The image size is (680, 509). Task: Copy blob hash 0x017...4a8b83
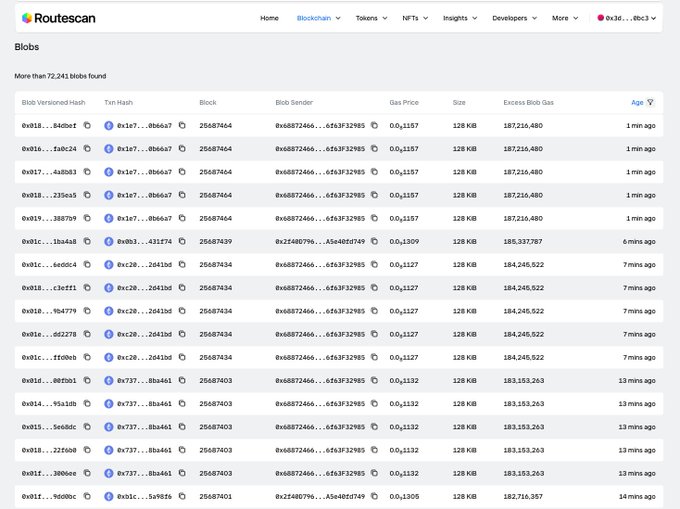point(87,172)
